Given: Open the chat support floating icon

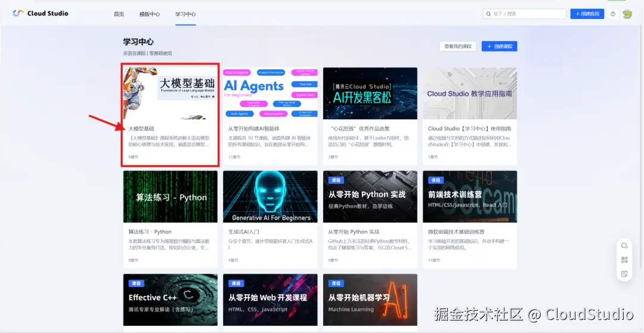Looking at the screenshot, I should pyautogui.click(x=624, y=246).
